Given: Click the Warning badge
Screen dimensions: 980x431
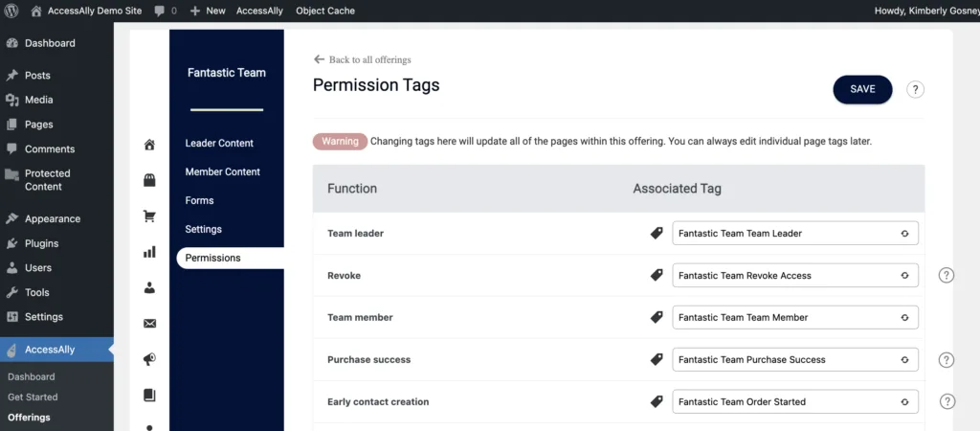Looking at the screenshot, I should pyautogui.click(x=340, y=142).
